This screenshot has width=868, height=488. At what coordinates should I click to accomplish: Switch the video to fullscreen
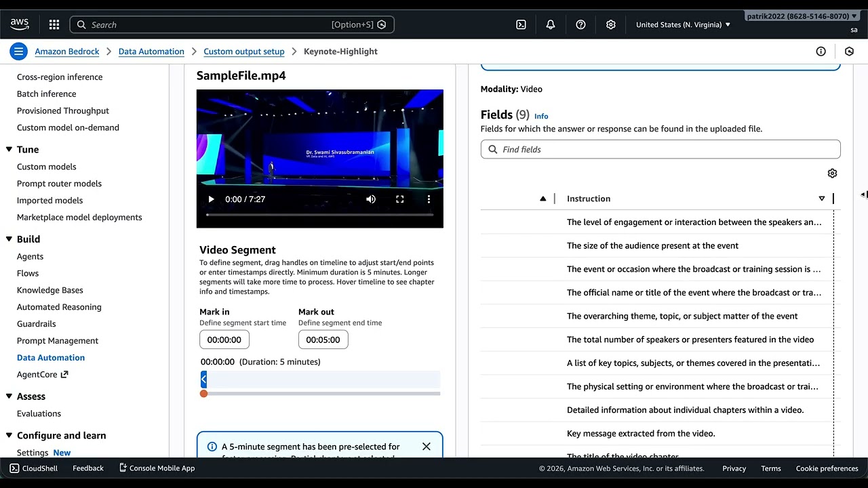(400, 199)
